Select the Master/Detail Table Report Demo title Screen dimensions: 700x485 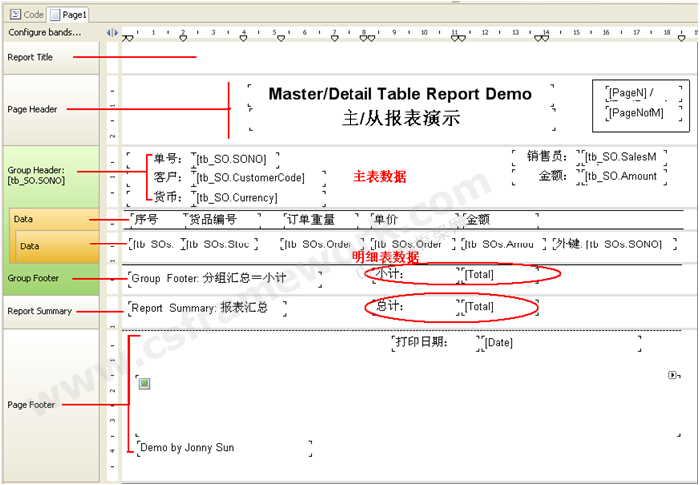400,94
